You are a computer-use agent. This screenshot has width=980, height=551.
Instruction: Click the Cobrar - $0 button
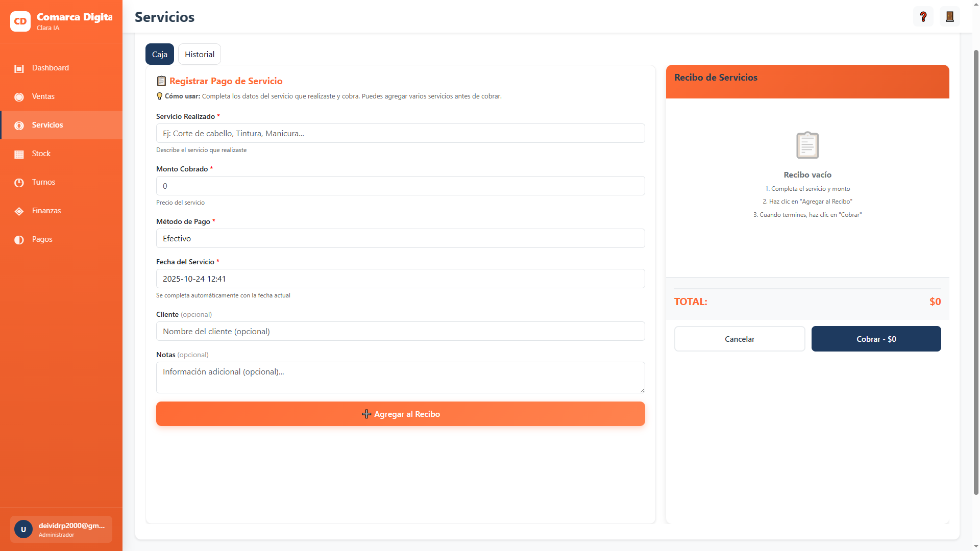click(876, 339)
